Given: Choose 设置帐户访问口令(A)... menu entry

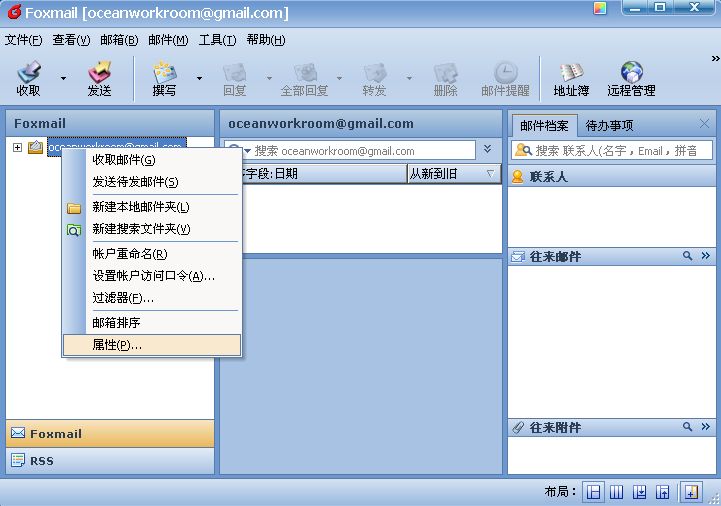Looking at the screenshot, I should pos(154,276).
